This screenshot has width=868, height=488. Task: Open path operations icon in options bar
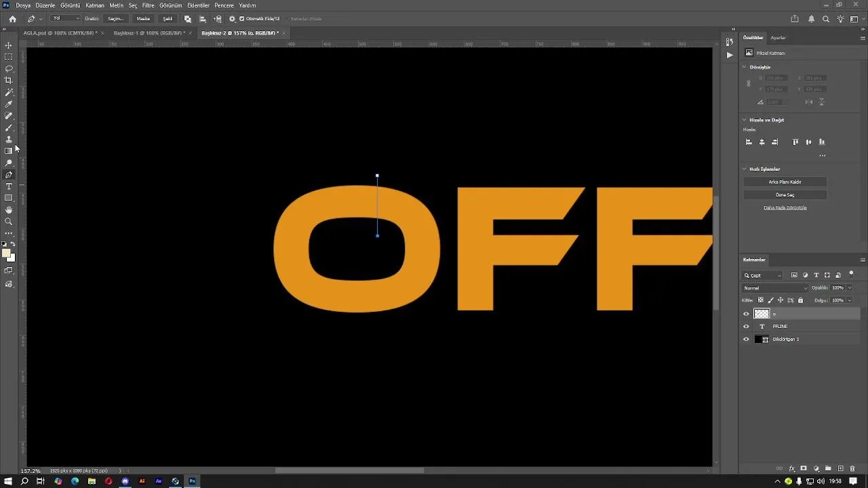188,19
